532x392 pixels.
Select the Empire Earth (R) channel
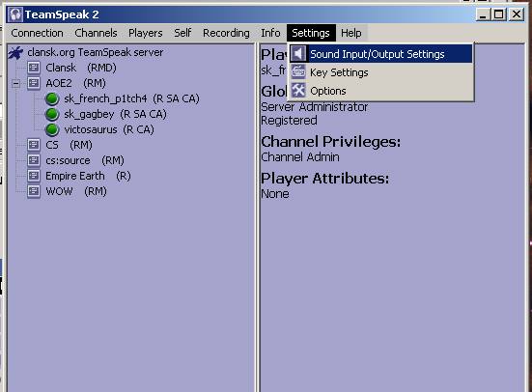(88, 176)
